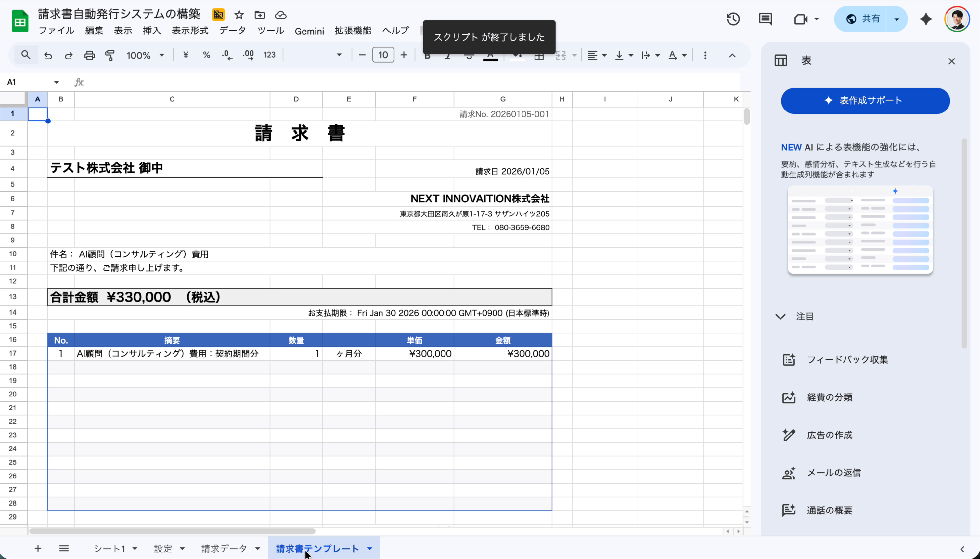The image size is (980, 559).
Task: Open the search icon in the toolbar
Action: pos(25,55)
